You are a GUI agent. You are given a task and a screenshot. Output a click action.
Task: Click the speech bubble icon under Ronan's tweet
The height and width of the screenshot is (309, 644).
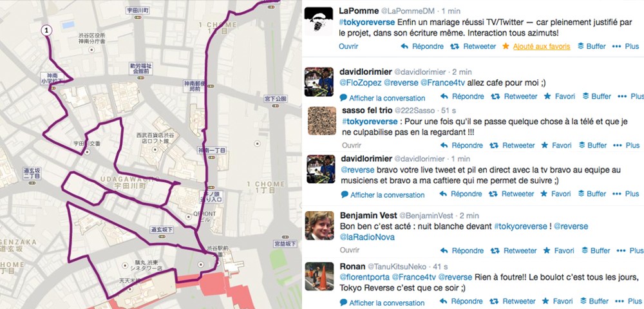pyautogui.click(x=344, y=303)
